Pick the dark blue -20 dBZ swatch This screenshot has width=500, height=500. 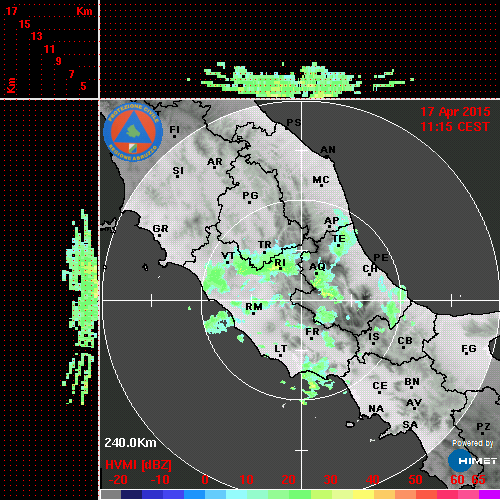[131, 494]
